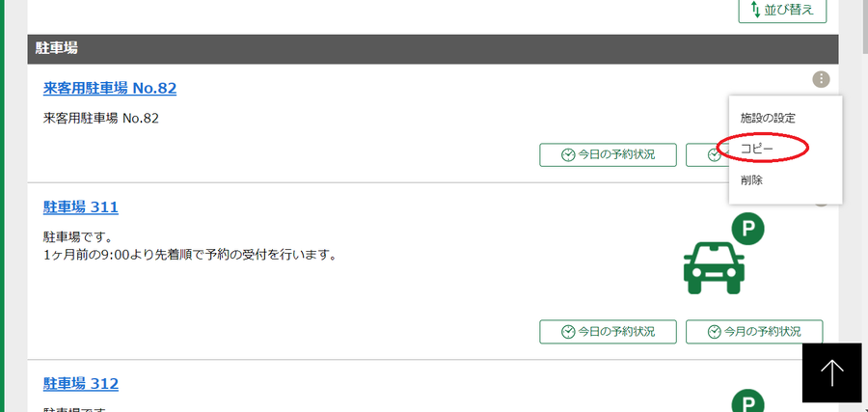
Task: Choose 施設の設定 from the popup menu
Action: 768,118
